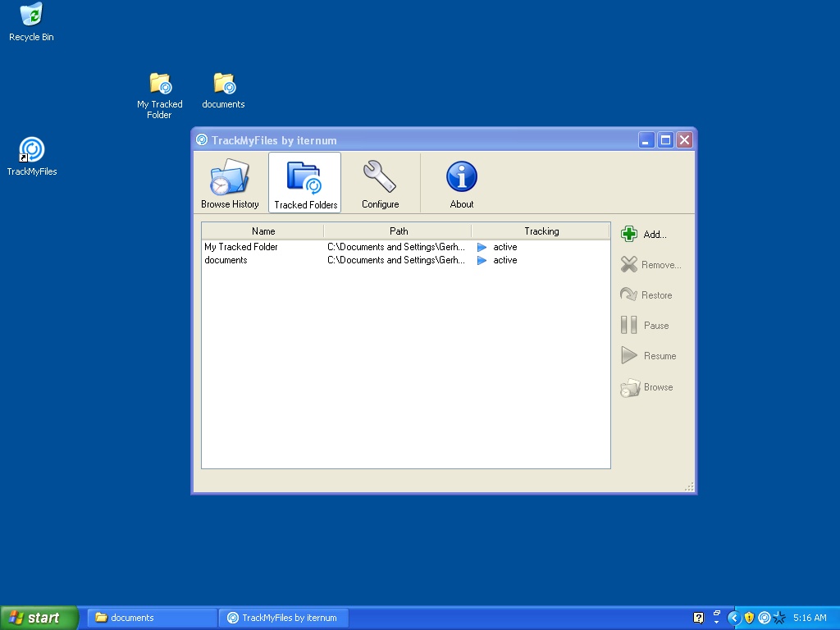Close the TrackMyFiles window
Screen dimensions: 840x630
(x=684, y=140)
